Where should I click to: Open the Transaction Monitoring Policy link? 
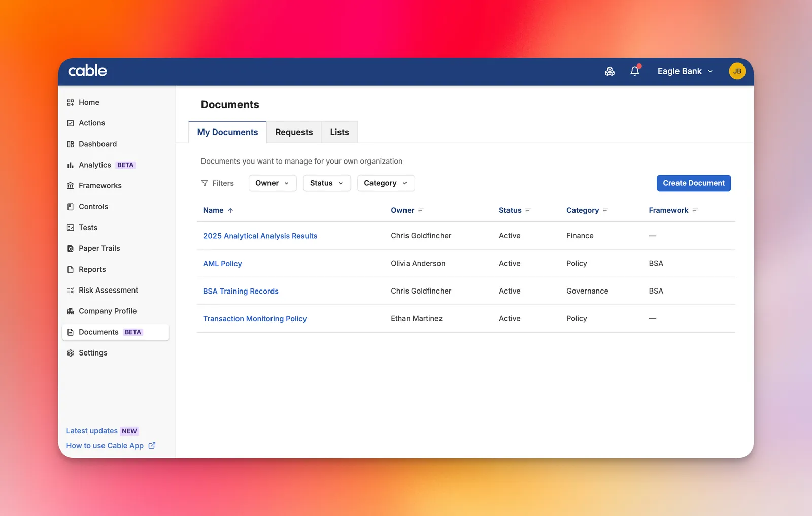pos(255,319)
